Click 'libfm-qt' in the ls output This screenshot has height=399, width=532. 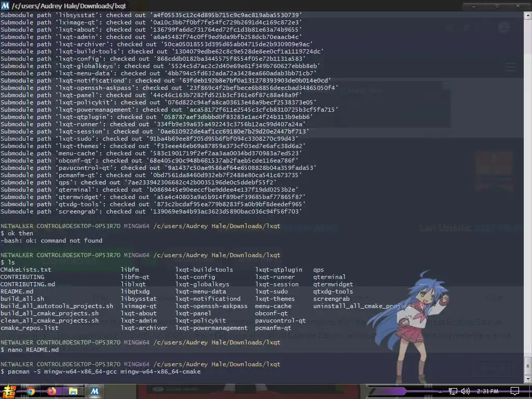(x=135, y=277)
